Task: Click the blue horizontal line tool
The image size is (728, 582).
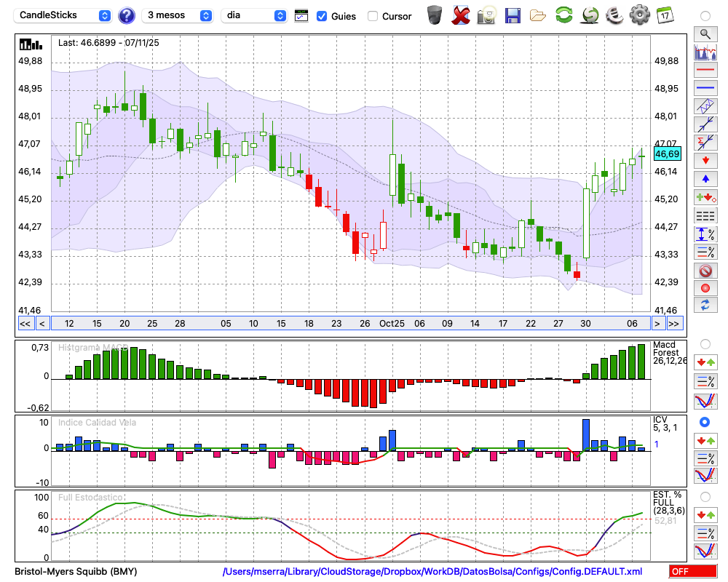Action: click(x=705, y=88)
